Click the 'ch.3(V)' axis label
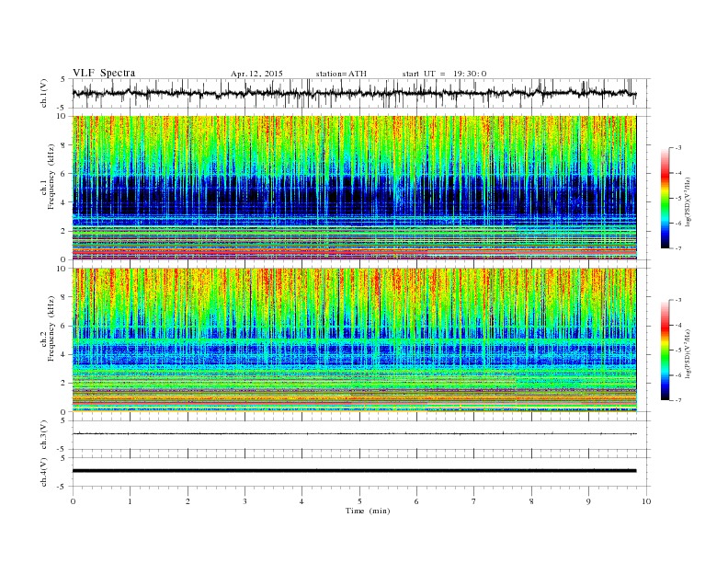Screen dimensions: 728x563 point(44,435)
